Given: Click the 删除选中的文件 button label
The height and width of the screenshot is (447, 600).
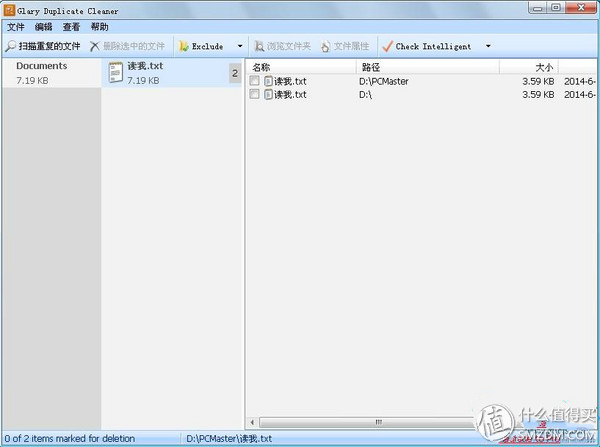Looking at the screenshot, I should (x=134, y=46).
